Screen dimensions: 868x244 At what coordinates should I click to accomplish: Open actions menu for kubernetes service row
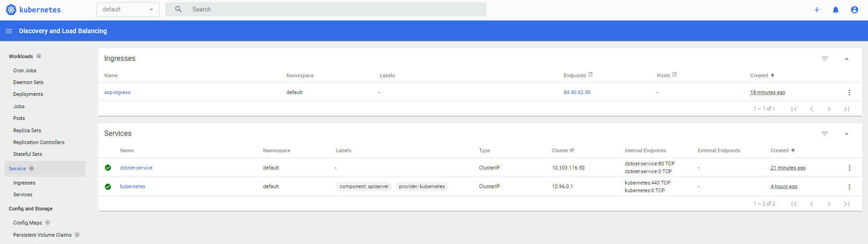click(849, 187)
